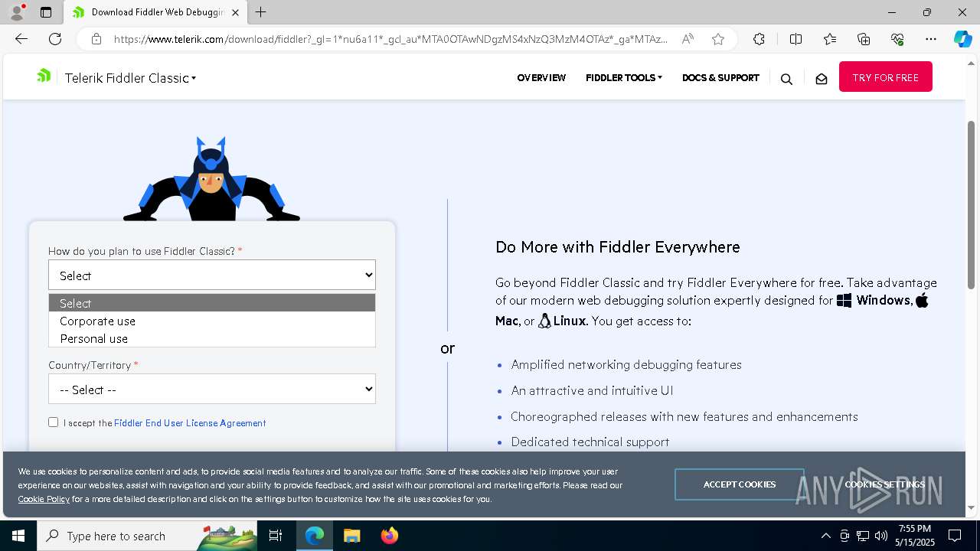Open a new browser tab
The image size is (980, 551).
[x=261, y=12]
